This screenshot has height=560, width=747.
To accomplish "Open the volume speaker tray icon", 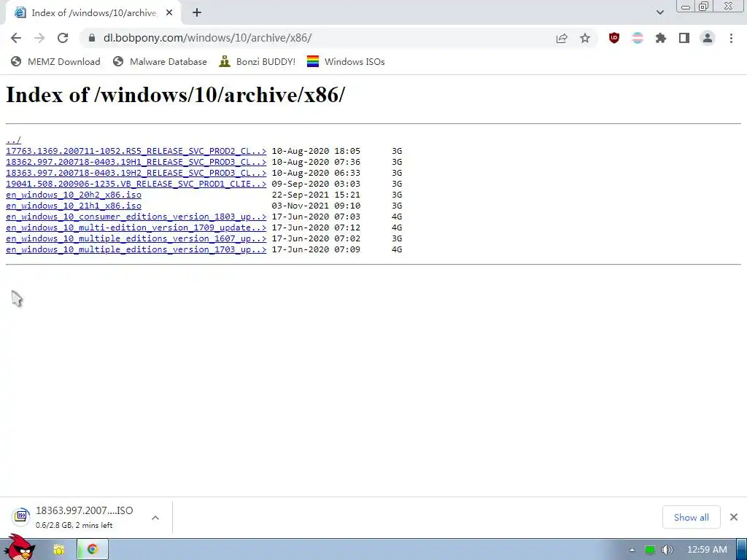I will click(667, 550).
